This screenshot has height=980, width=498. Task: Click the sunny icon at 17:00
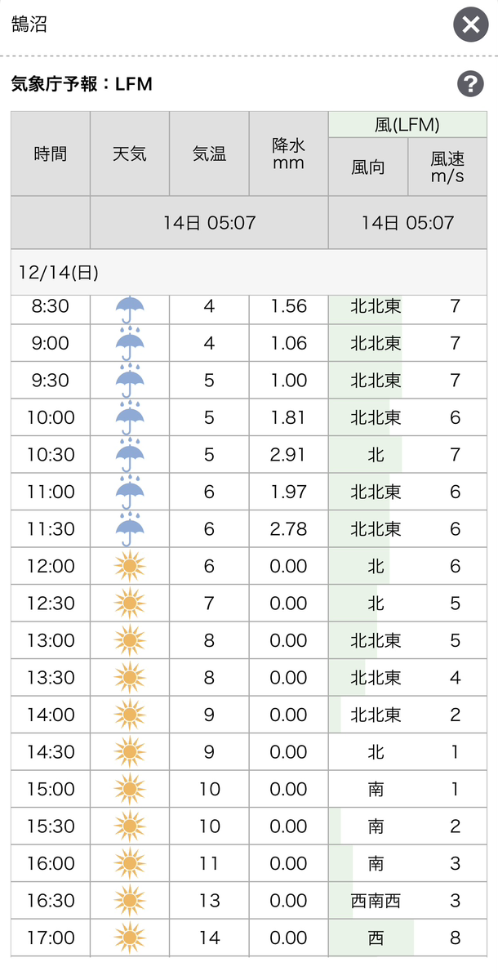coord(130,937)
